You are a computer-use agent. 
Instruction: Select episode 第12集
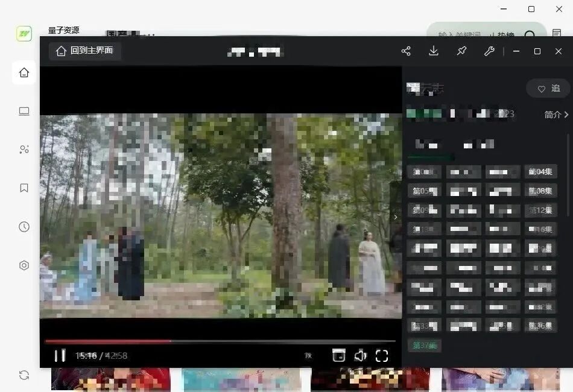[x=540, y=210]
